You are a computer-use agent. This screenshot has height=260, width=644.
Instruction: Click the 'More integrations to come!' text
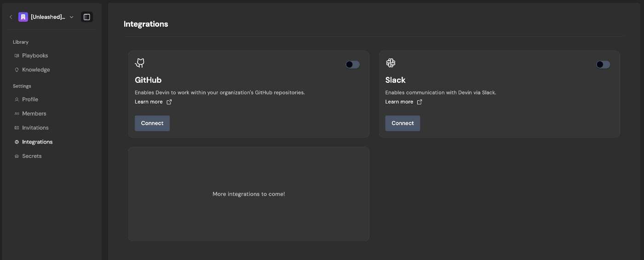pos(249,194)
